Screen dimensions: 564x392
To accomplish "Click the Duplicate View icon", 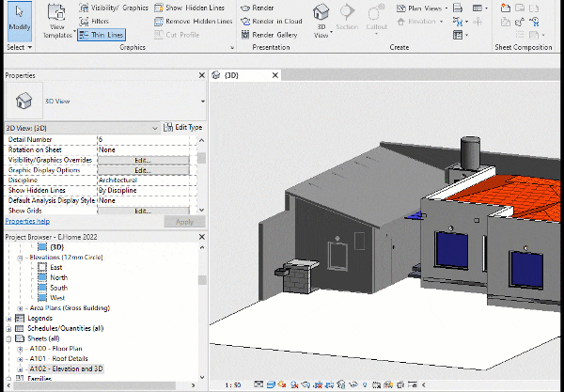I will coord(457,22).
